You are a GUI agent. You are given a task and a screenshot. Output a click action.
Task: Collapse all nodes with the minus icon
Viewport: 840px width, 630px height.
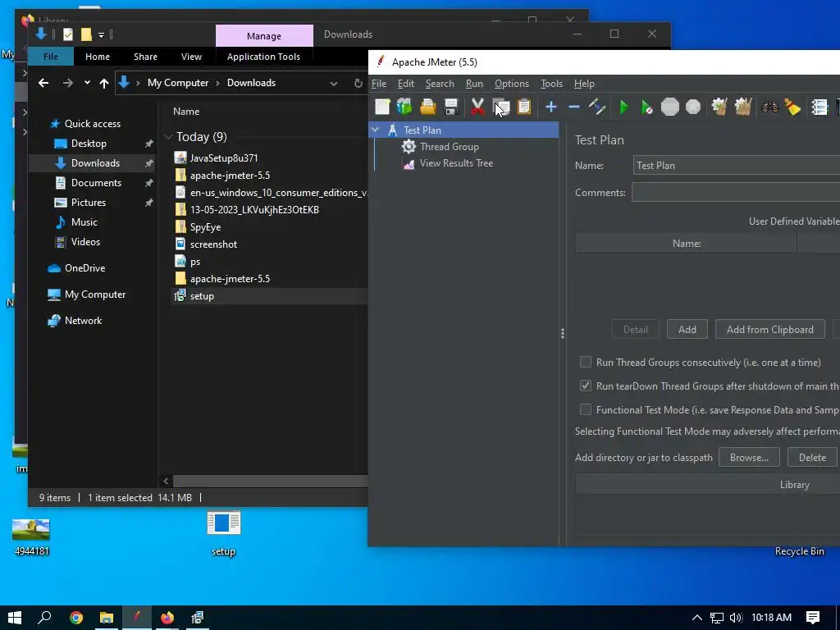[x=573, y=107]
